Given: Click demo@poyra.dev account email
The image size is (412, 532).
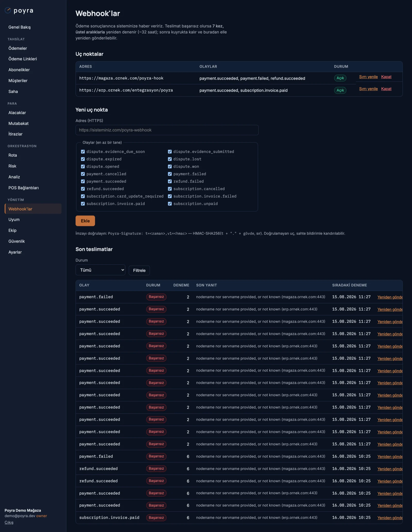Looking at the screenshot, I should 20,516.
